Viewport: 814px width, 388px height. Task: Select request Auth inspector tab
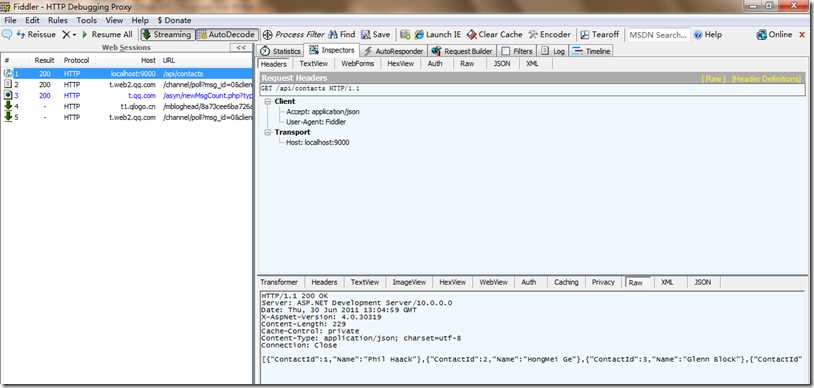[x=435, y=63]
